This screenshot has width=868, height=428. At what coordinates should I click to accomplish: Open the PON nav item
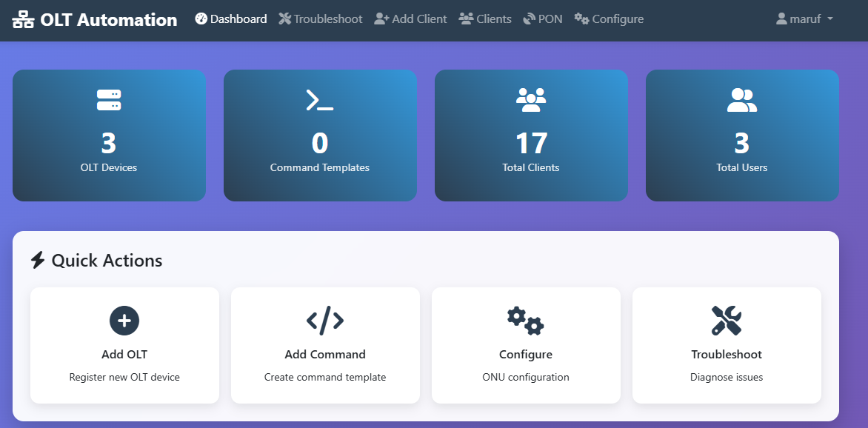point(542,19)
